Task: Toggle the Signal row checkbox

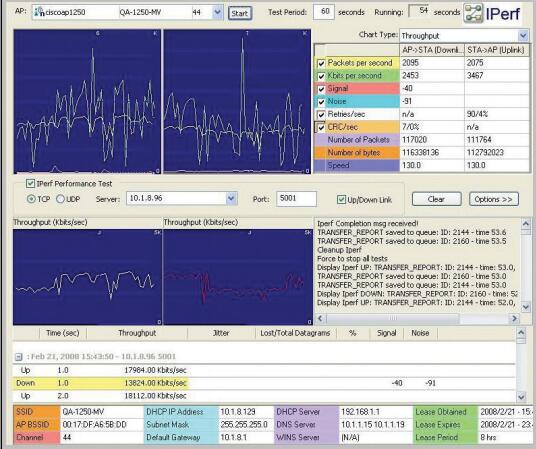Action: (321, 89)
